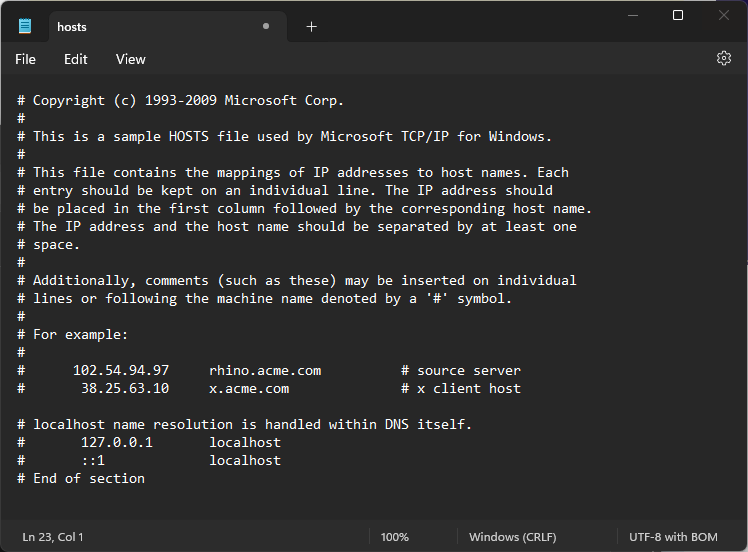Maximize the Notepad window
The image size is (748, 552).
677,15
